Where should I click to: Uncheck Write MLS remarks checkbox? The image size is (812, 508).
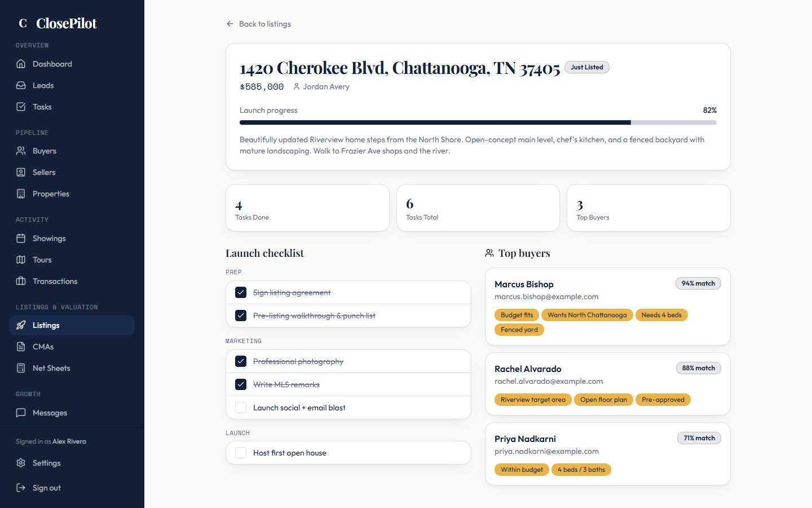[x=241, y=384]
